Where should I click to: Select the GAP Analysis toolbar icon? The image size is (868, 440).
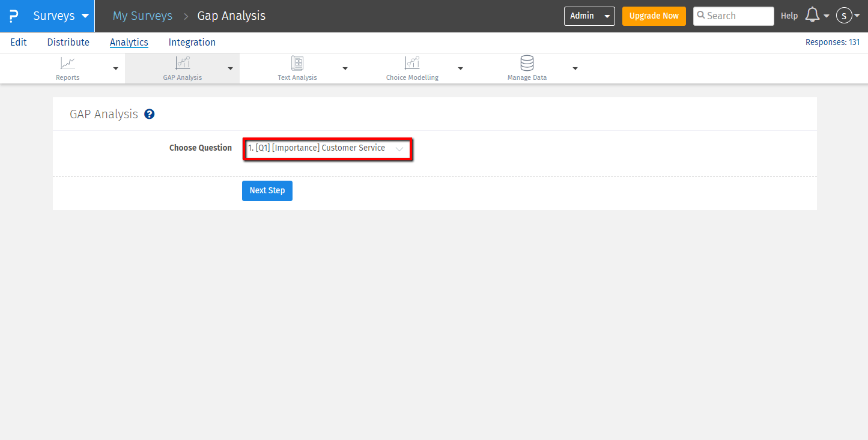click(x=182, y=63)
